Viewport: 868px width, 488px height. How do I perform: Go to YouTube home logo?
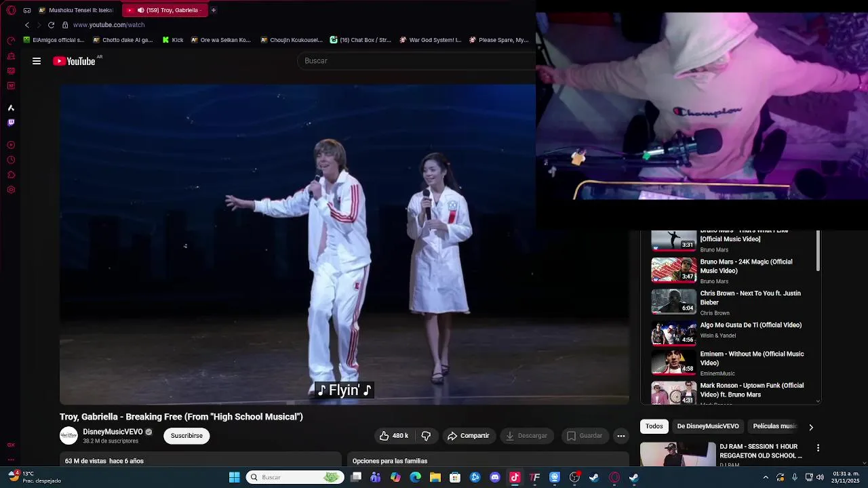[74, 61]
